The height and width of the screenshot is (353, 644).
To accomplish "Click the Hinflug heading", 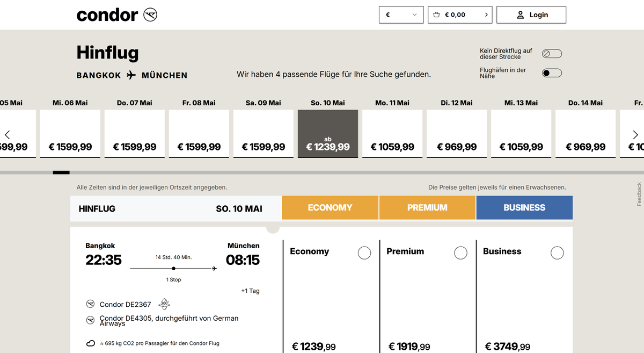I will click(107, 53).
